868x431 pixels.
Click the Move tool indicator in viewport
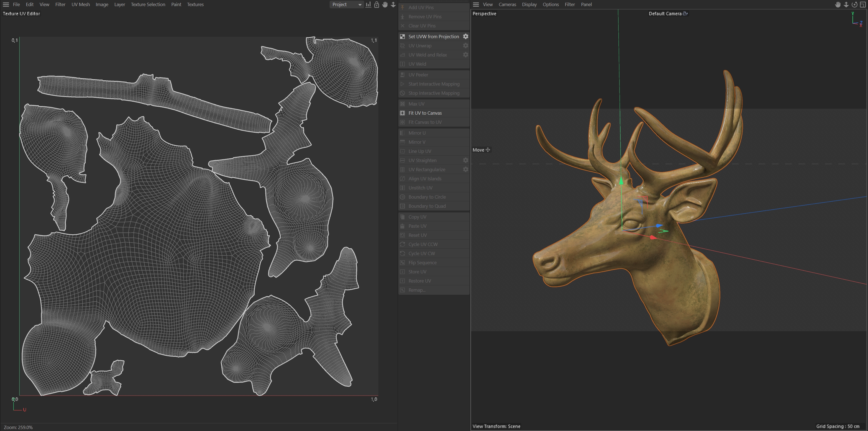[x=481, y=150]
